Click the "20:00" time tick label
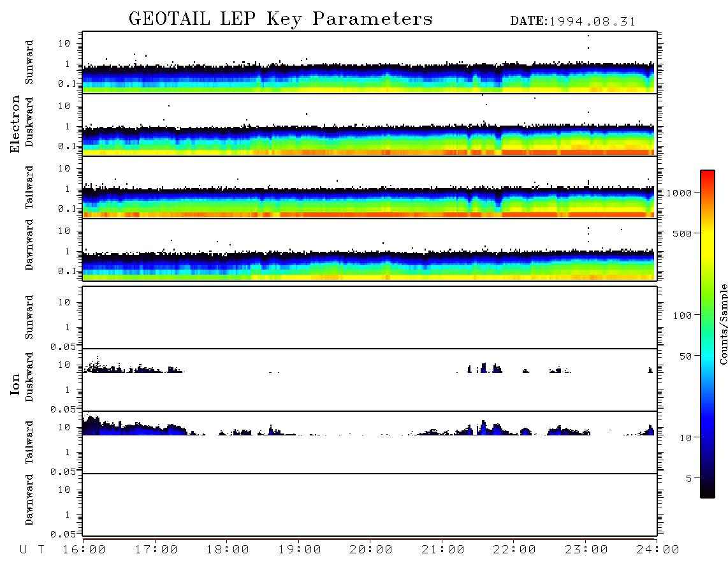Viewport: 728px width, 561px height. (371, 550)
